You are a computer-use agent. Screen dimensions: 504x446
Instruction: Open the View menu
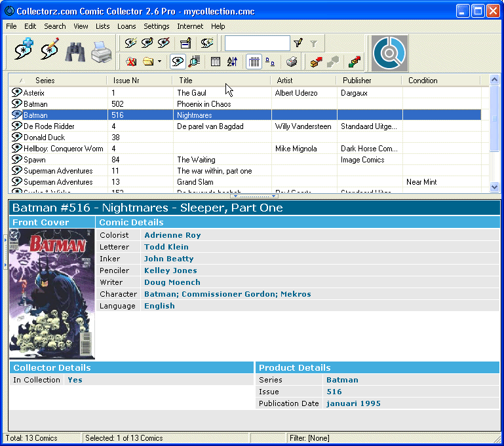81,26
